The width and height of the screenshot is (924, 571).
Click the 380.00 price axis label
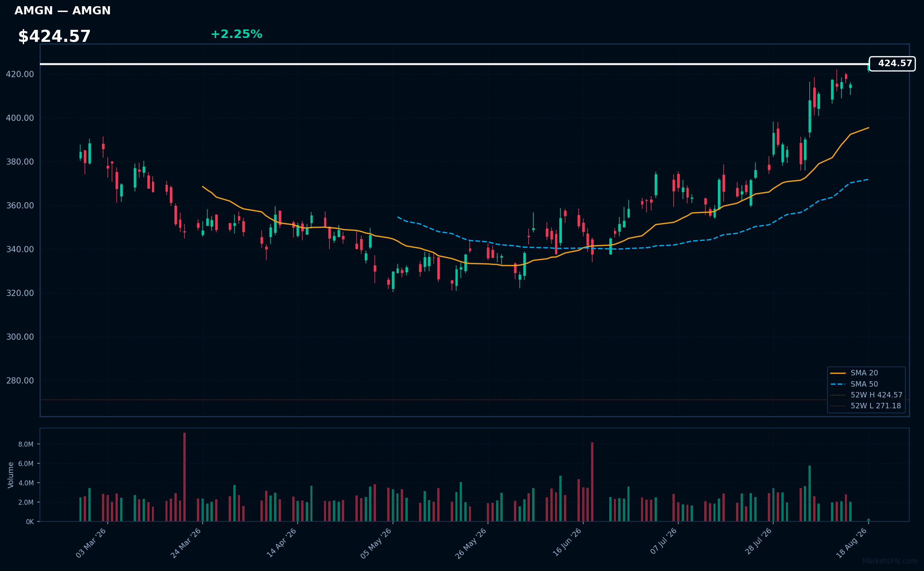pyautogui.click(x=20, y=162)
